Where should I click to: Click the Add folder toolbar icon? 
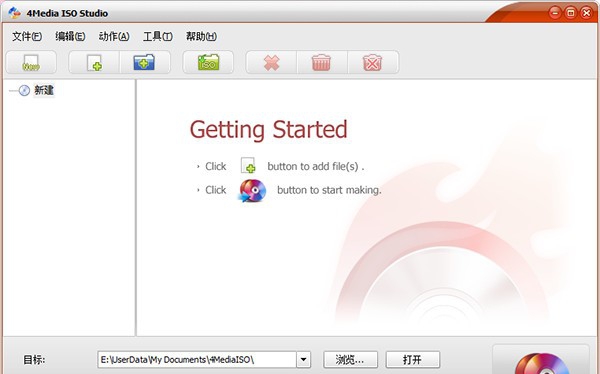coord(144,62)
